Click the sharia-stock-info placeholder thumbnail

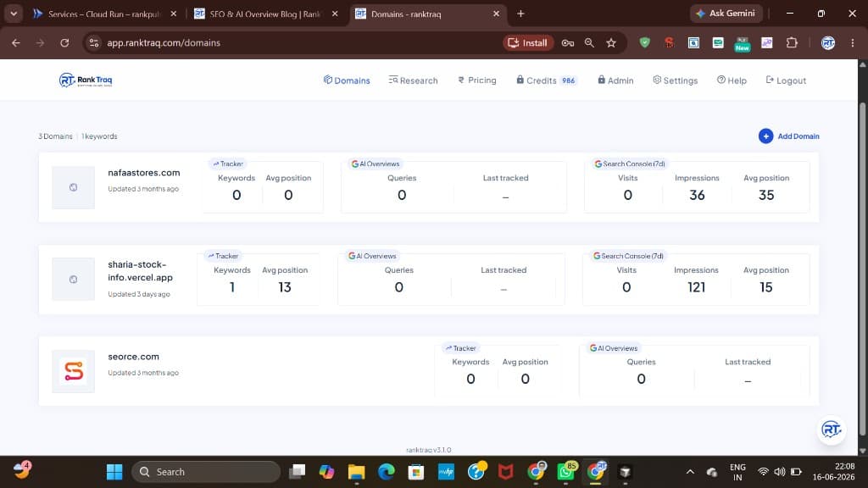(x=74, y=280)
